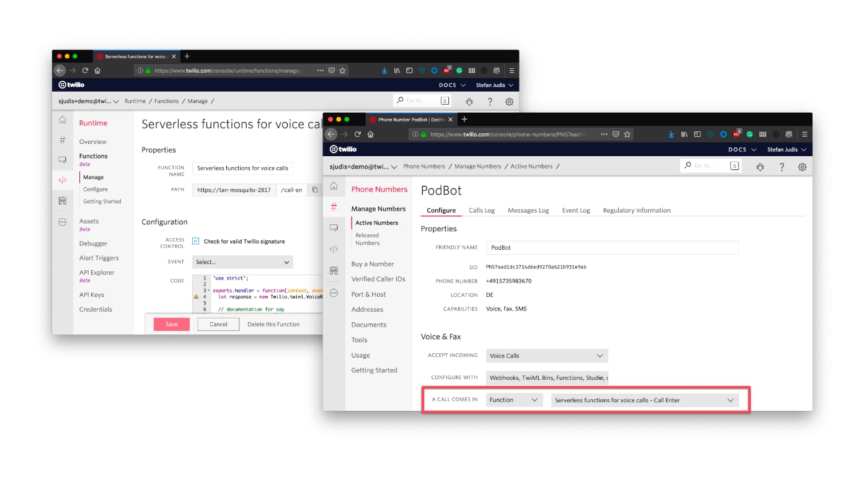Viewport: 868px width, 484px height.
Task: Reload the page in PodBot browser window
Action: point(358,134)
